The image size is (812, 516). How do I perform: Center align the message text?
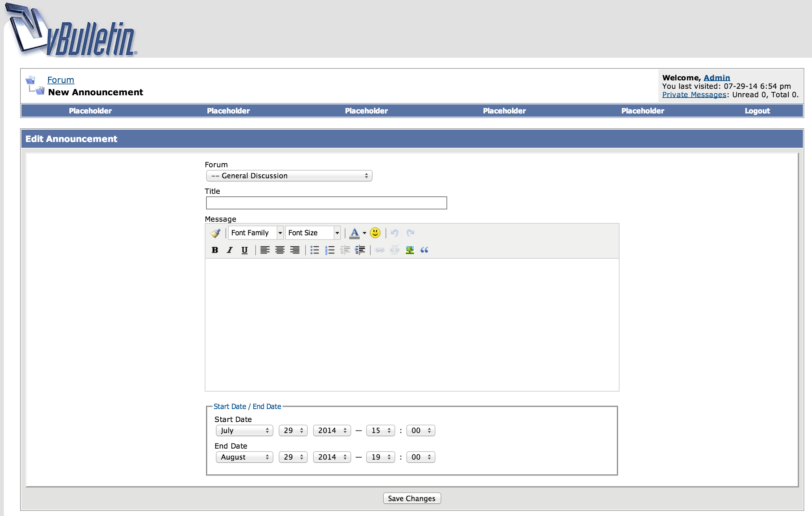pos(280,250)
